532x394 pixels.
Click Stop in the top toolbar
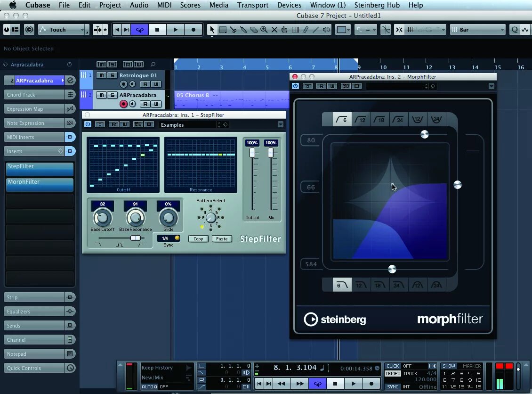click(x=157, y=30)
